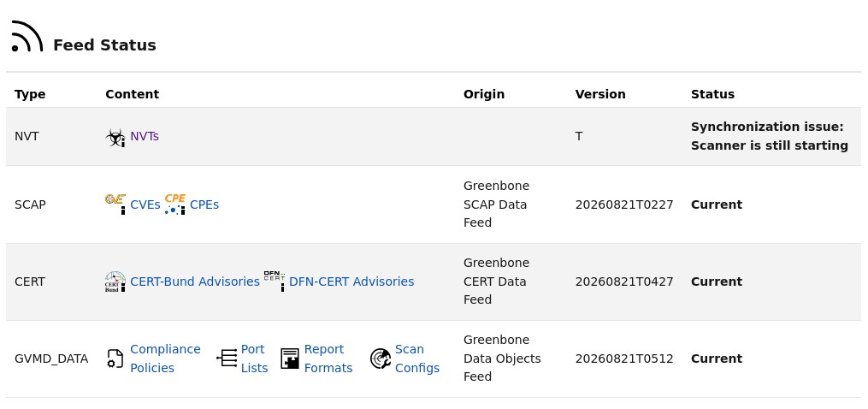Open the CPEs link
This screenshot has height=409, width=868.
point(204,204)
